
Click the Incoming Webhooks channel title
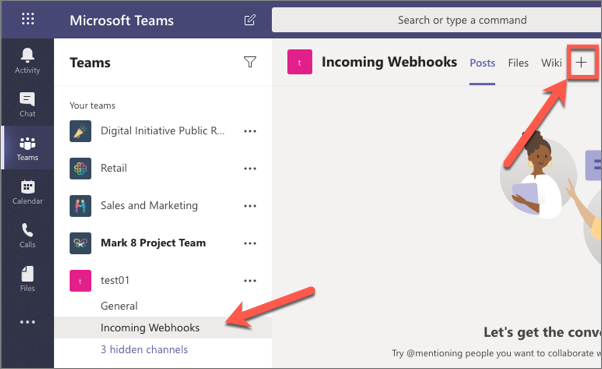pos(389,62)
